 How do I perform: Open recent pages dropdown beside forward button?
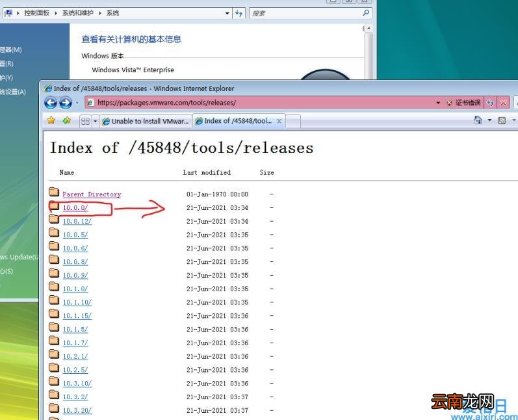coord(77,103)
